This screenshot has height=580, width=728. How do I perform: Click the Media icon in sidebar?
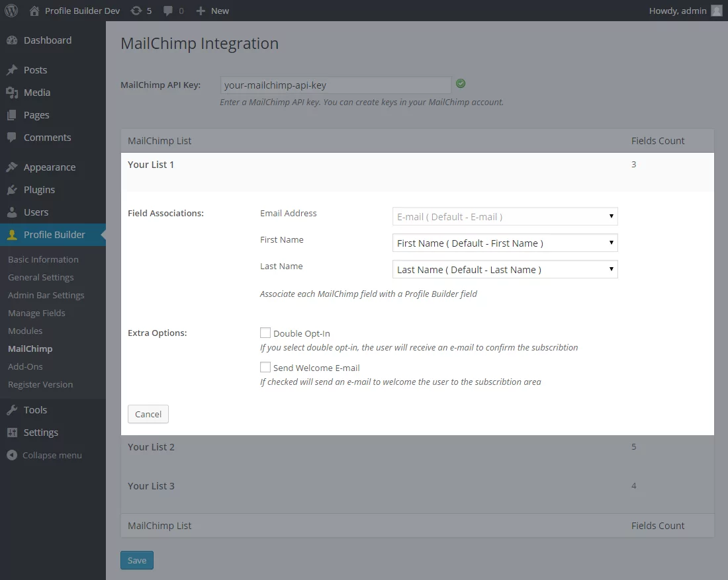coord(12,93)
